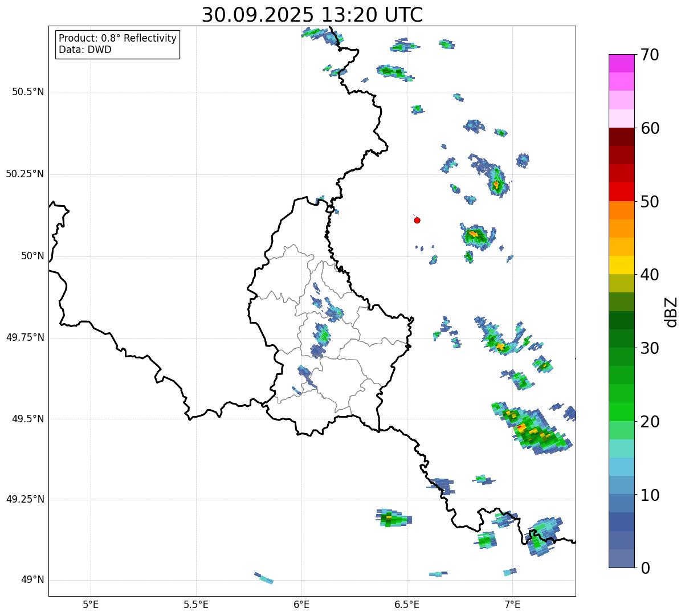Click the '50.5°N' latitude label
685x616 pixels.
(x=27, y=92)
